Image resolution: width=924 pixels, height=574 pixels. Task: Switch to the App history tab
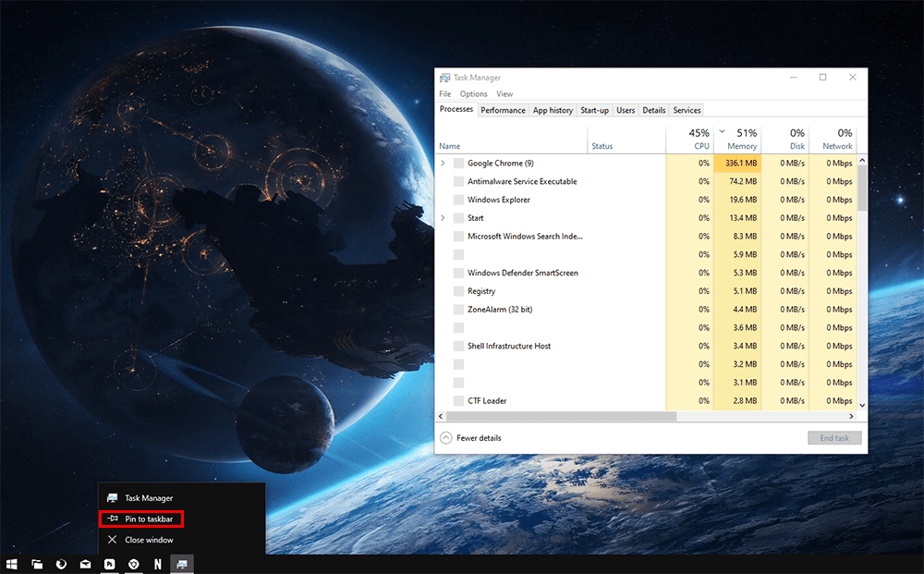coord(553,110)
